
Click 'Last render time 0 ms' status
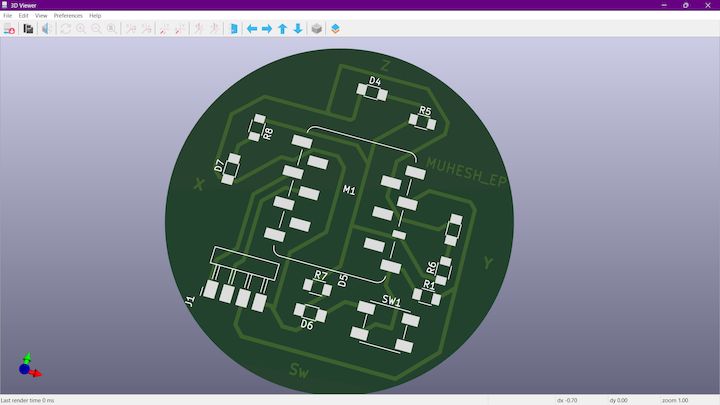point(28,400)
